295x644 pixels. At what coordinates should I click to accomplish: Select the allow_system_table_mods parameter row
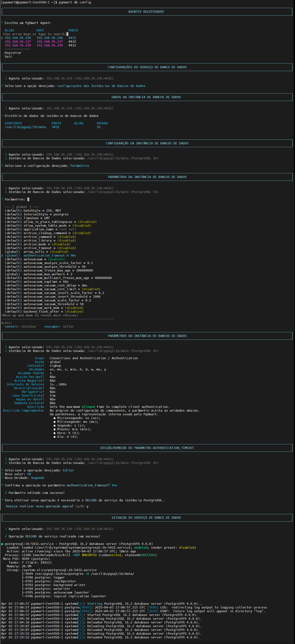click(48, 226)
